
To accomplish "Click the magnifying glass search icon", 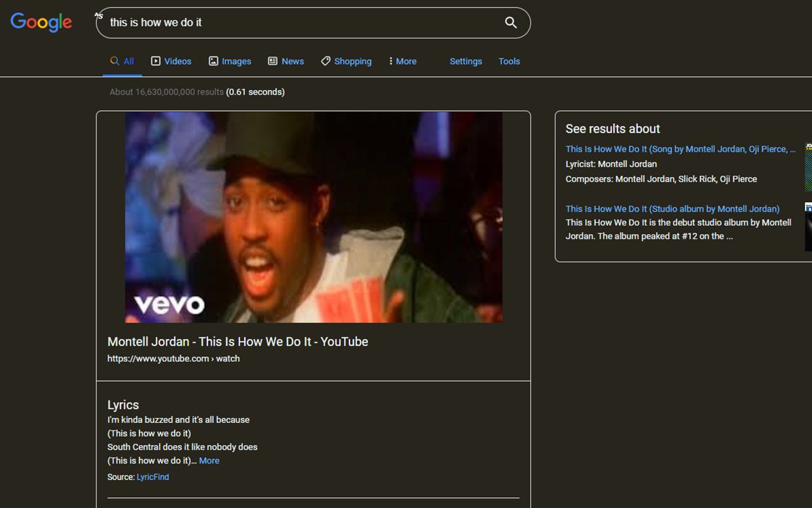I will pos(511,23).
